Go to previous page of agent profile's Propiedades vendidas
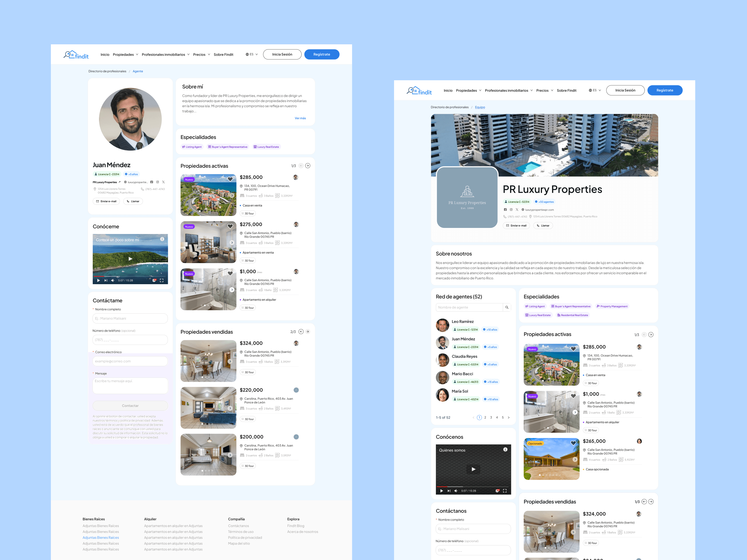The height and width of the screenshot is (560, 747). tap(301, 332)
